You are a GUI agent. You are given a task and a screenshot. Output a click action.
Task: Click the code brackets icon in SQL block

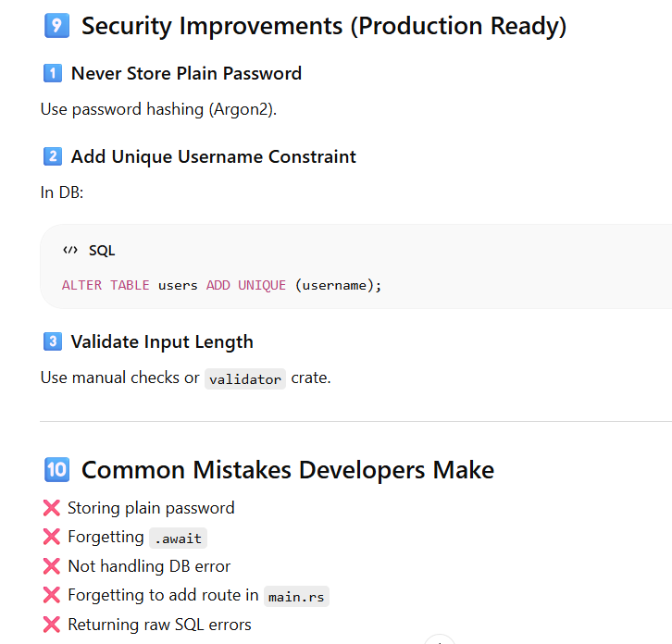[70, 251]
